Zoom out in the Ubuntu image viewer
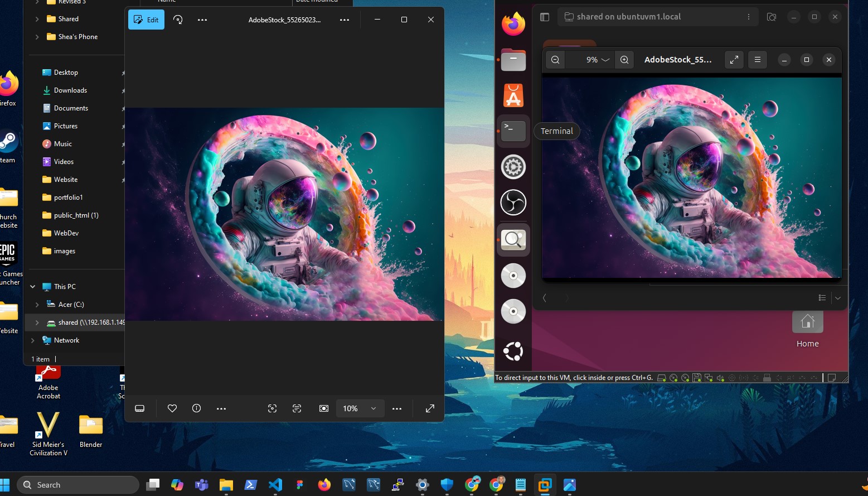 pos(555,60)
